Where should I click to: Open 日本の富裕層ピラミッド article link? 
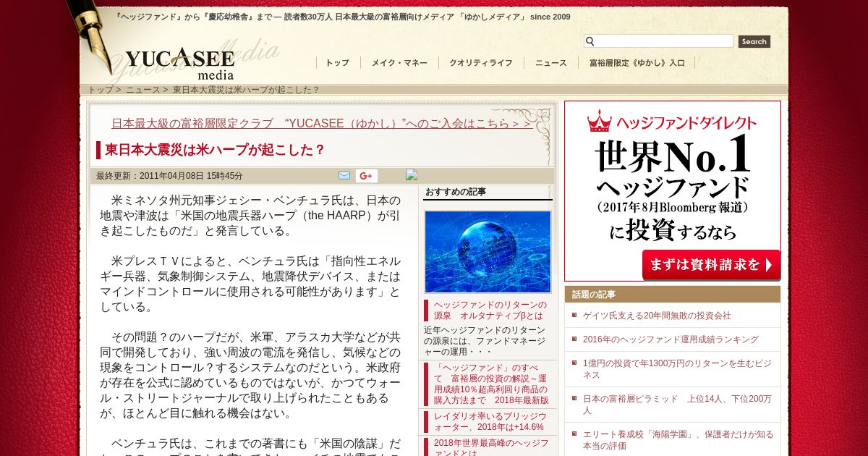[x=677, y=405]
